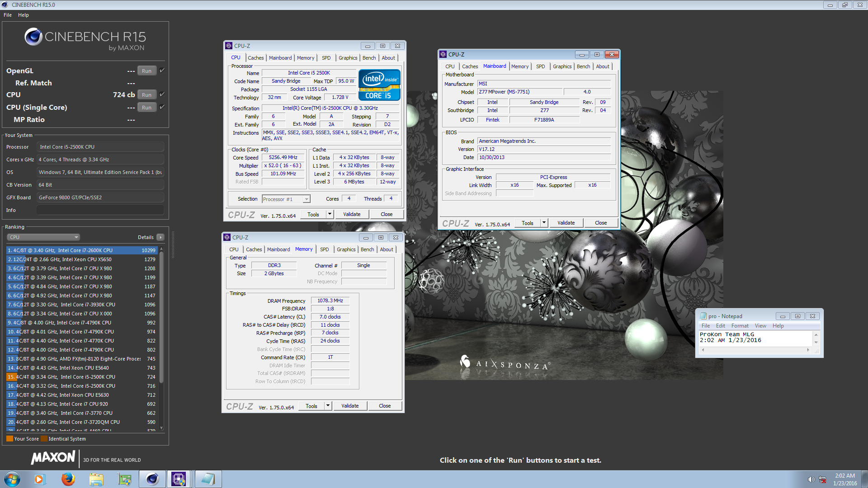Open Edit menu in Notepad

(x=720, y=326)
